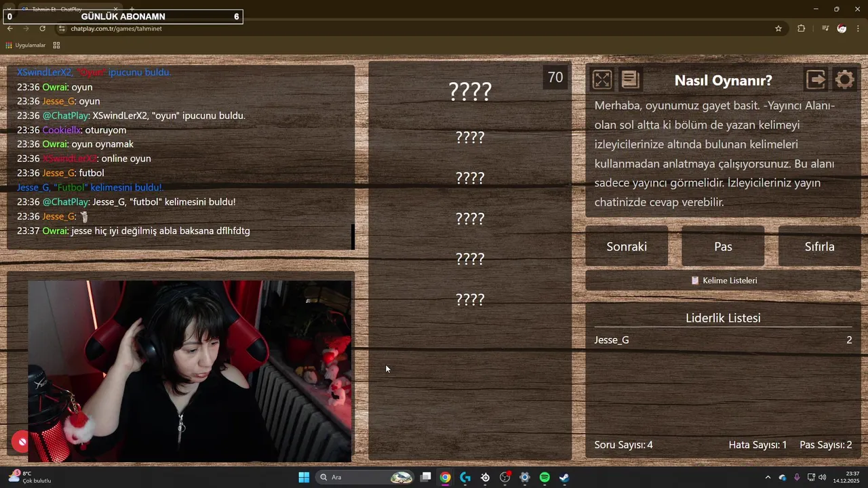Click the small icon in Kelime Listeleri button
The image size is (868, 488).
(x=694, y=280)
